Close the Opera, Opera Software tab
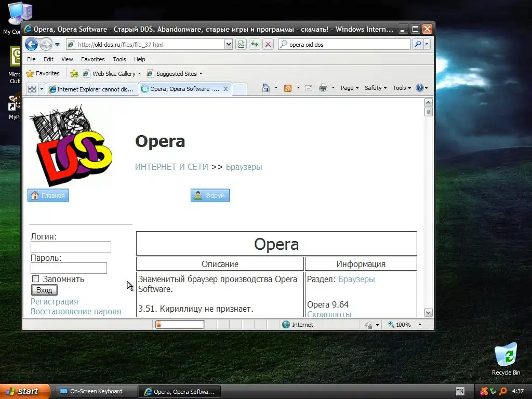Screen dimensions: 532x399 click(x=225, y=89)
